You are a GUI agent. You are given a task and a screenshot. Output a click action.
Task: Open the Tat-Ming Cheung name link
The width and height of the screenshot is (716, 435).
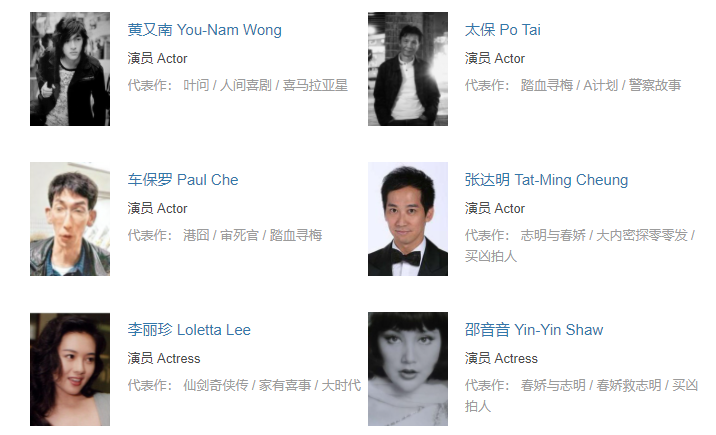coord(547,180)
